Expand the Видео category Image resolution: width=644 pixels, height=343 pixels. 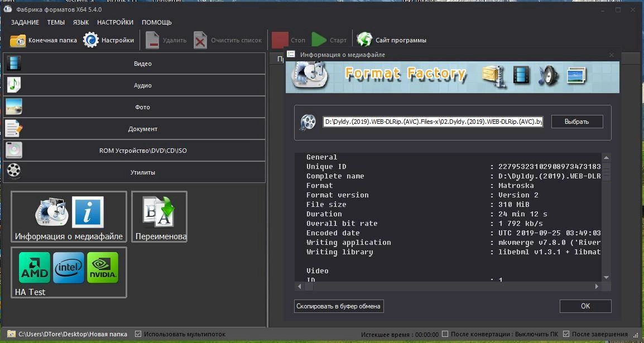pyautogui.click(x=134, y=64)
